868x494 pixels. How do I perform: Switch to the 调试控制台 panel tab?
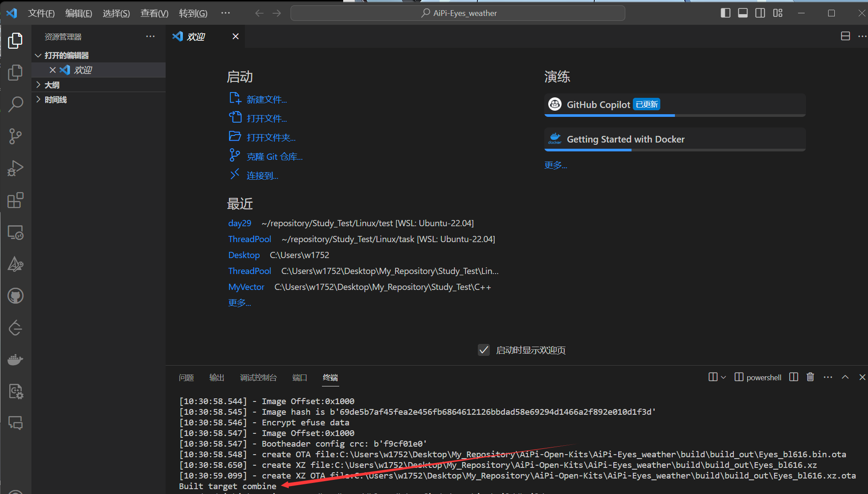(x=258, y=378)
